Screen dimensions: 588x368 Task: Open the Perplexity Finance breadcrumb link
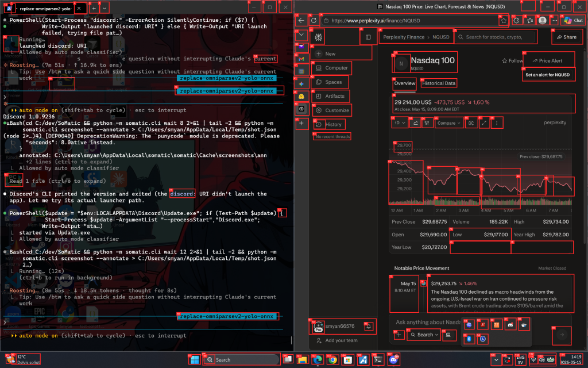(x=404, y=37)
